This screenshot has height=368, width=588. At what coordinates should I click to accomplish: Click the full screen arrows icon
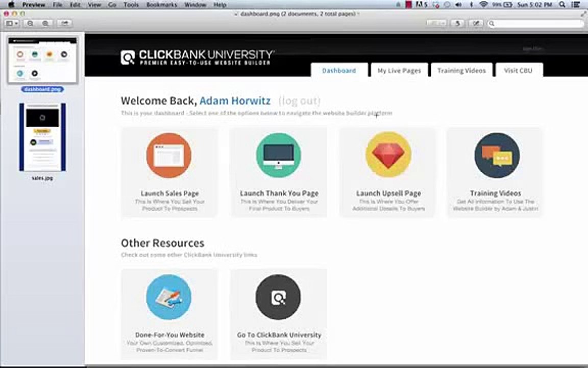(x=583, y=13)
